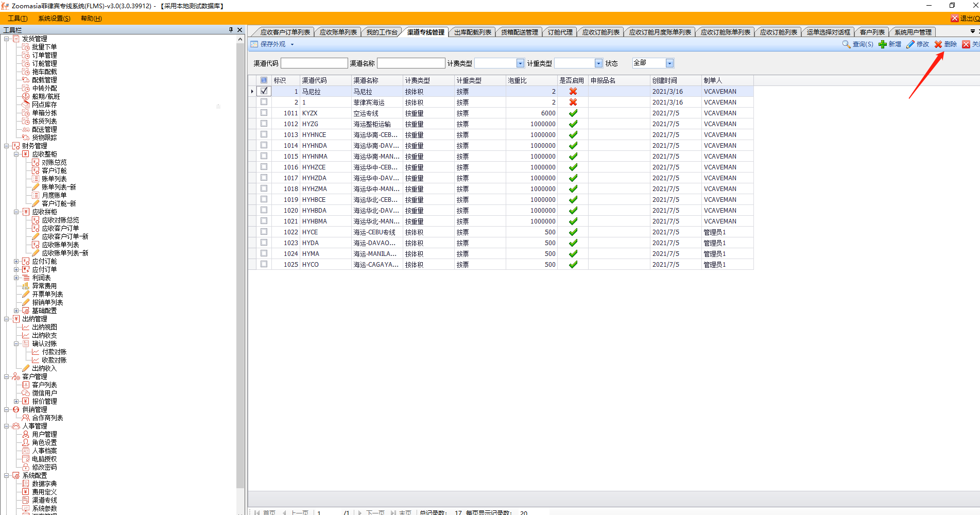
Task: Click the green plus 新增 icon
Action: (883, 44)
